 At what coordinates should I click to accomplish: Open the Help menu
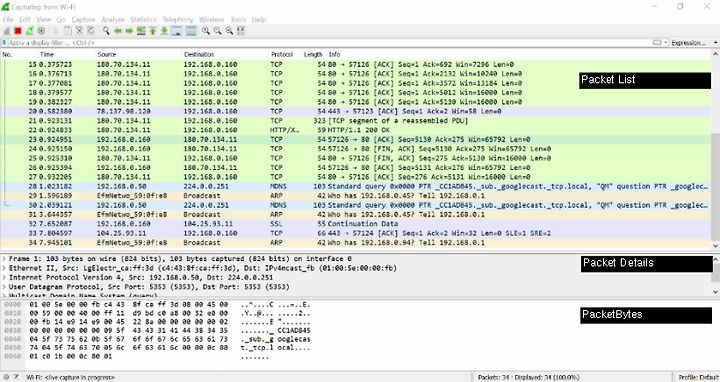pyautogui.click(x=259, y=19)
